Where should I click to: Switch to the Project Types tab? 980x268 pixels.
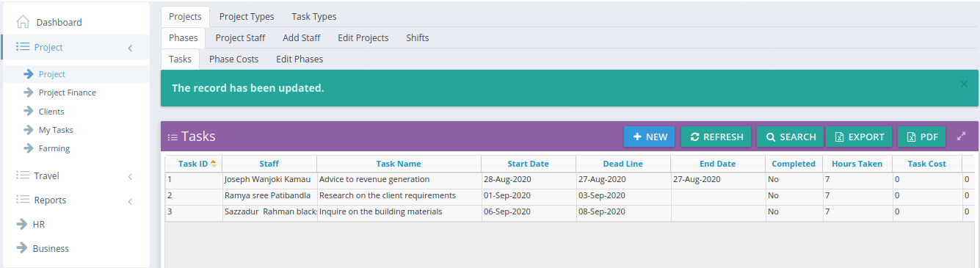pyautogui.click(x=247, y=16)
